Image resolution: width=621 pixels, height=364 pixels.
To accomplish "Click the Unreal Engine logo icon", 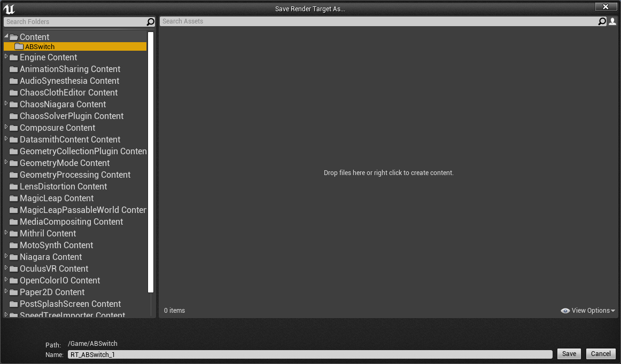I will tap(9, 9).
